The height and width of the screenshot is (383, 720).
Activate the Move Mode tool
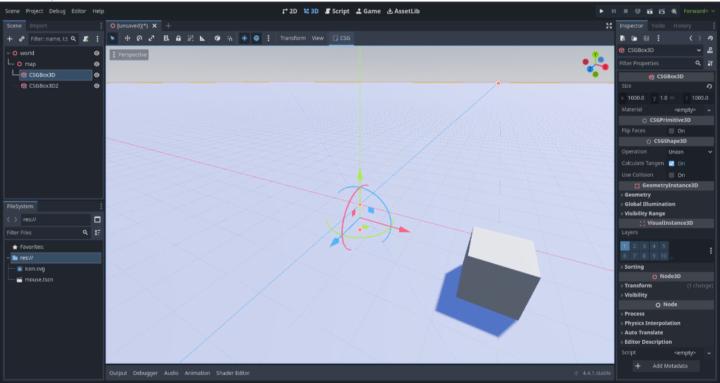[x=127, y=38]
